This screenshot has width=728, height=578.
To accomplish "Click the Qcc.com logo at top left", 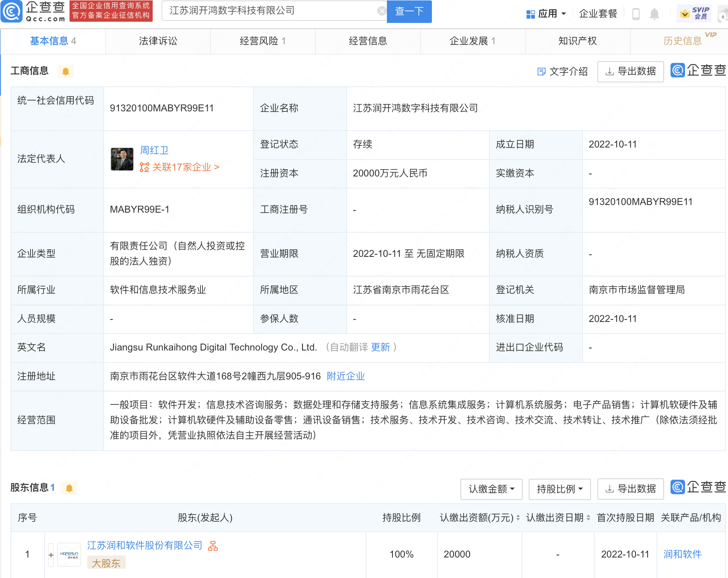I will [x=33, y=11].
